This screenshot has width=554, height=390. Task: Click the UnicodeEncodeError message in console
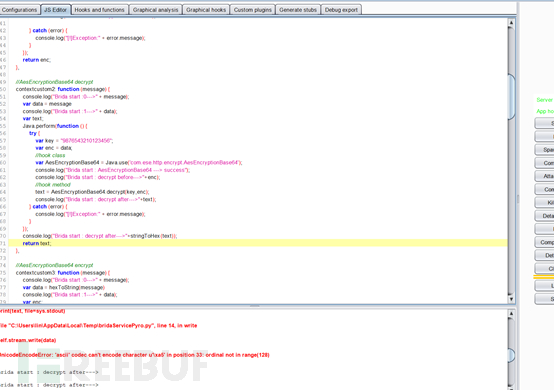click(134, 355)
